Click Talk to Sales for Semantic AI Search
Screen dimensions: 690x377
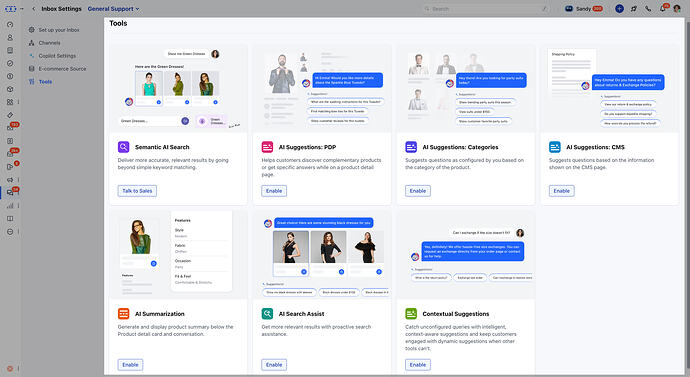137,191
